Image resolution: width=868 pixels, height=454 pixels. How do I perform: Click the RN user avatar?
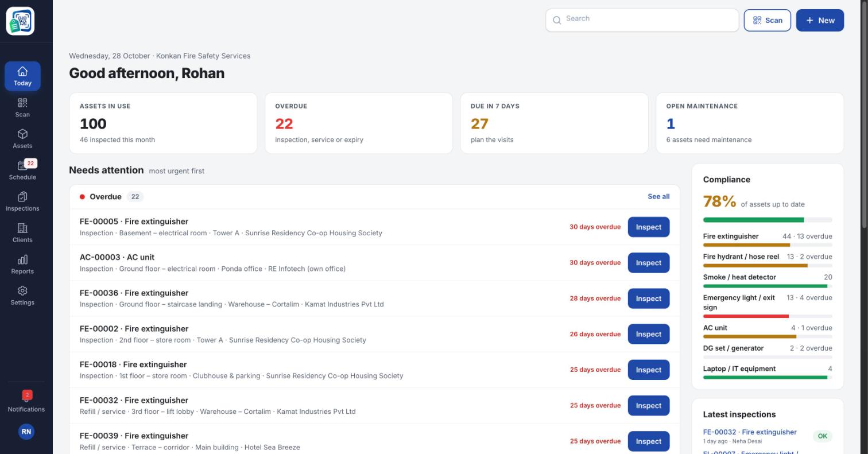point(26,432)
